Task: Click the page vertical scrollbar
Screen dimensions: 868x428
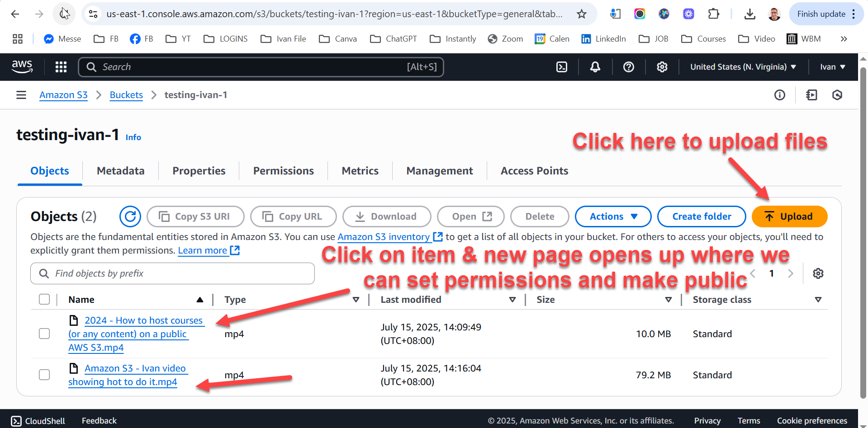Action: pyautogui.click(x=863, y=226)
